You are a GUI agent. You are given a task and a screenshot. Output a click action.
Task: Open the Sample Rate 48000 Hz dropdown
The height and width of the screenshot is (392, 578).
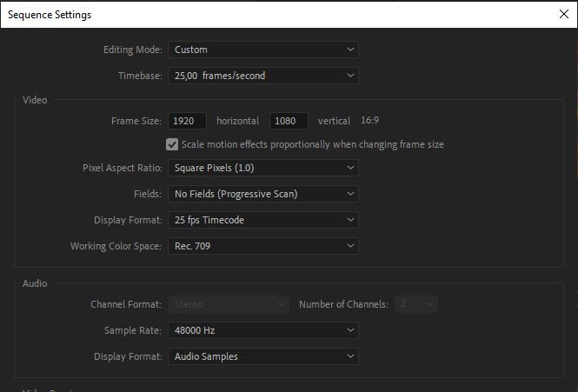pos(263,330)
